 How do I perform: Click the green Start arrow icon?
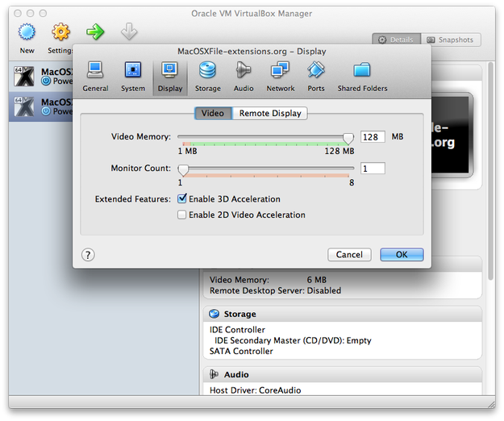click(x=95, y=31)
